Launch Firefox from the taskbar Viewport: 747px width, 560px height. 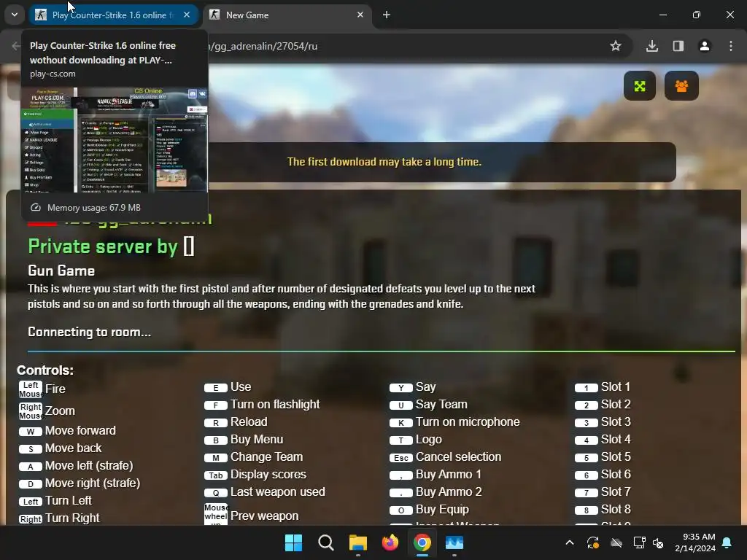390,542
